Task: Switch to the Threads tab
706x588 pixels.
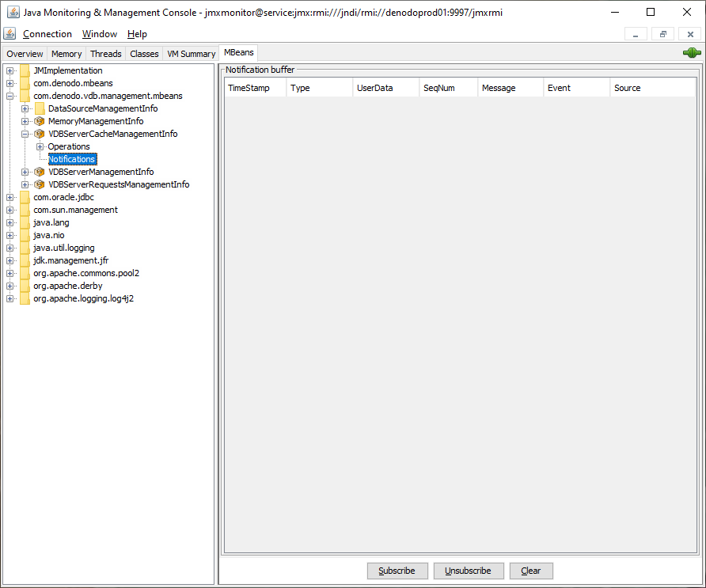Action: click(x=106, y=54)
